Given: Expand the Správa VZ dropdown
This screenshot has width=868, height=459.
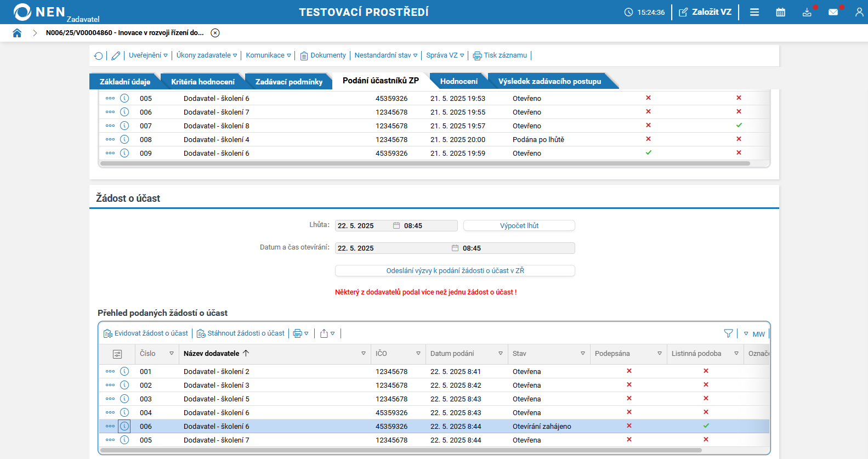Looking at the screenshot, I should (x=445, y=55).
